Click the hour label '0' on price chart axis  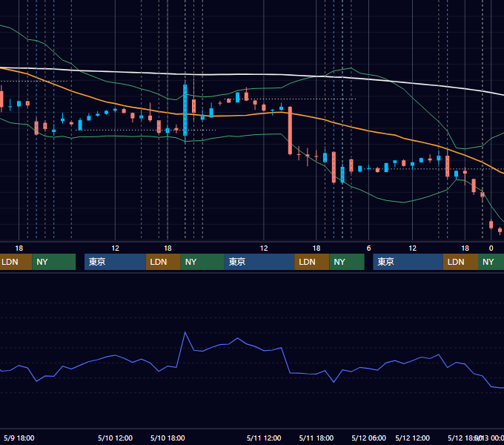[x=491, y=248]
